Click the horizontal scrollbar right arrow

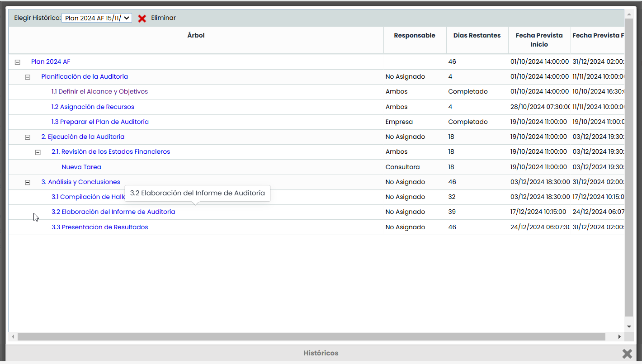(619, 337)
